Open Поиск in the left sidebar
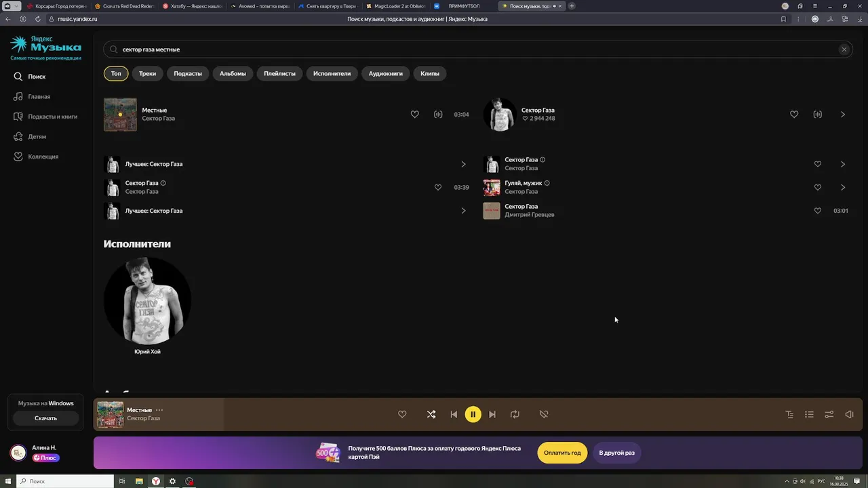 (30, 77)
